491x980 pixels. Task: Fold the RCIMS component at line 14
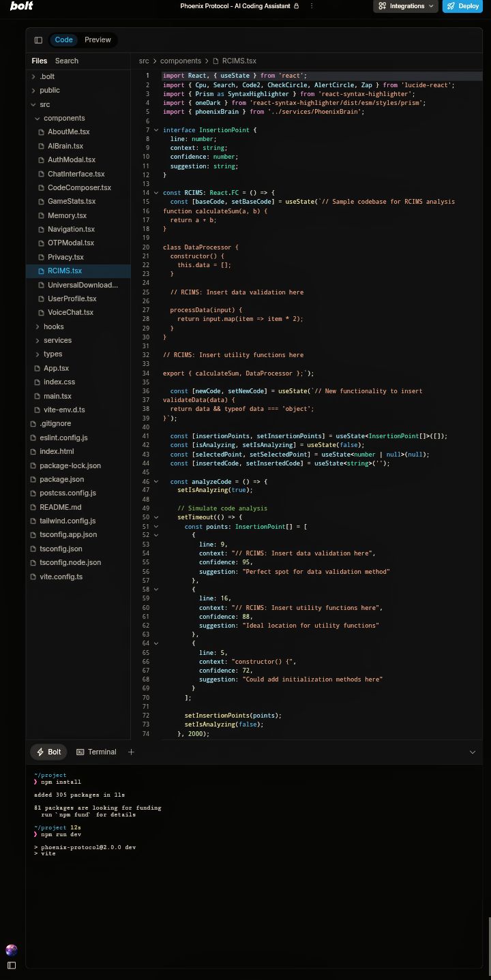[x=156, y=193]
